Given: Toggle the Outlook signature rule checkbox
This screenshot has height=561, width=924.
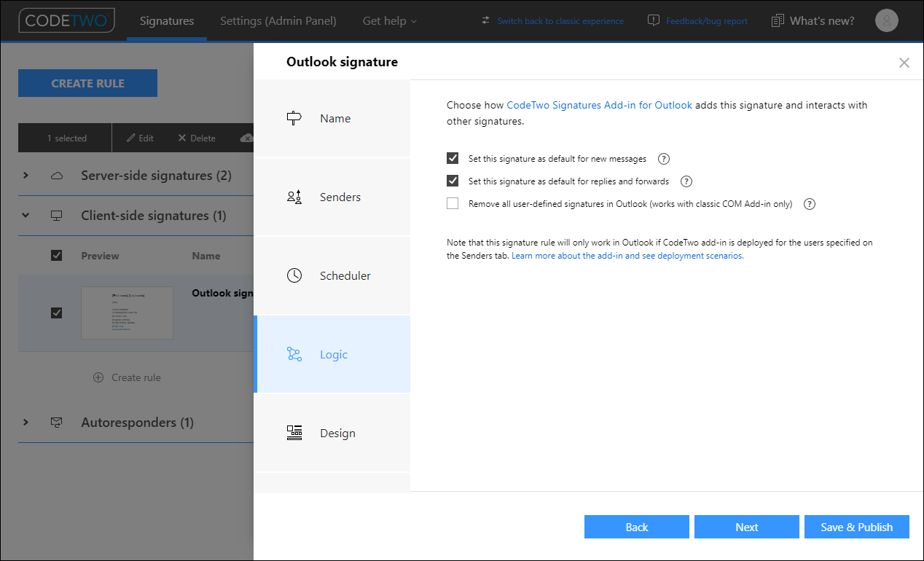Looking at the screenshot, I should (x=56, y=313).
